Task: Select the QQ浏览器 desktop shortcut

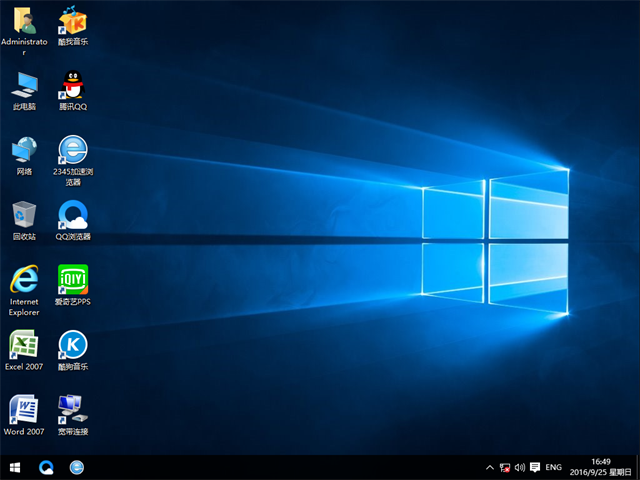Action: [72, 216]
